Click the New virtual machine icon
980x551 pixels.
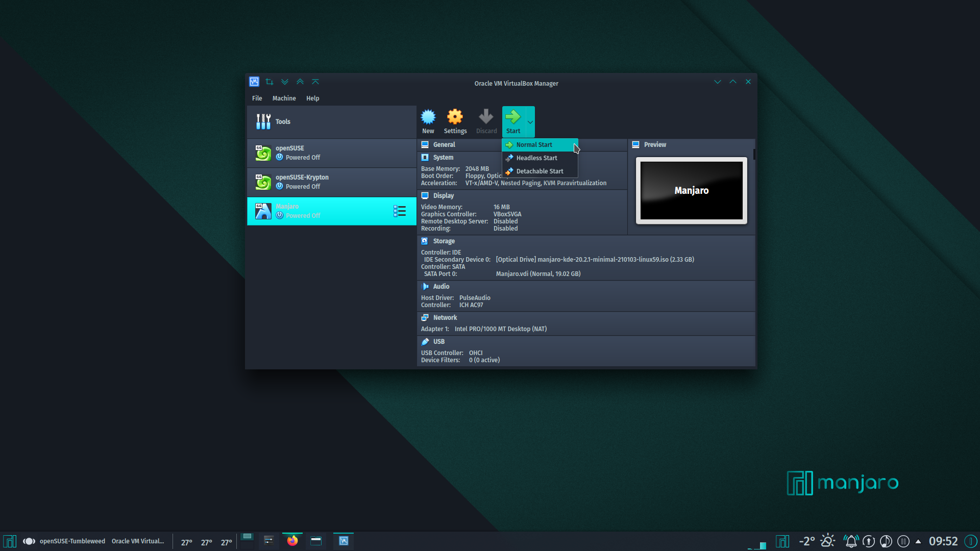click(428, 121)
